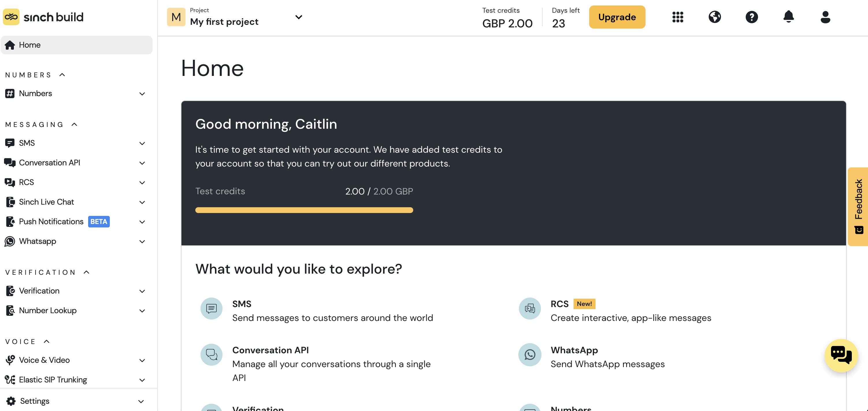Screen dimensions: 868x411
Task: Collapse the VERIFICATION section header
Action: point(47,272)
